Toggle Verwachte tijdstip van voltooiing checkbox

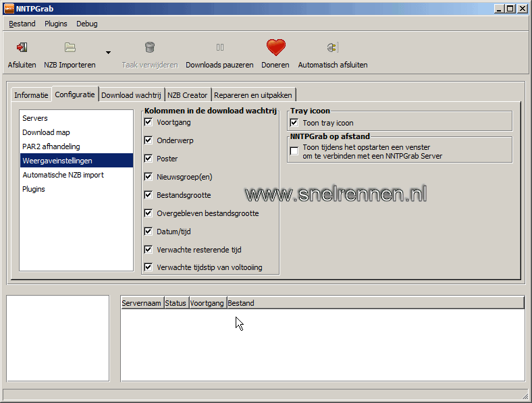(149, 267)
